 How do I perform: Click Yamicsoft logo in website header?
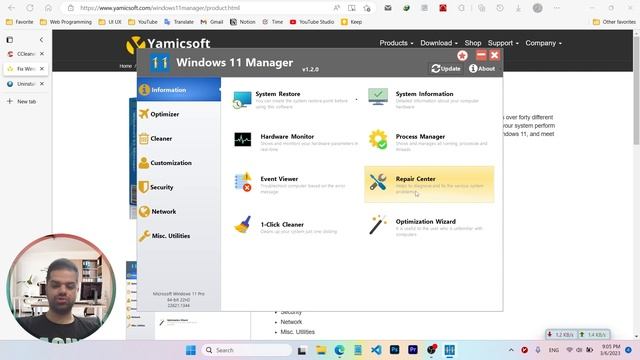click(168, 44)
